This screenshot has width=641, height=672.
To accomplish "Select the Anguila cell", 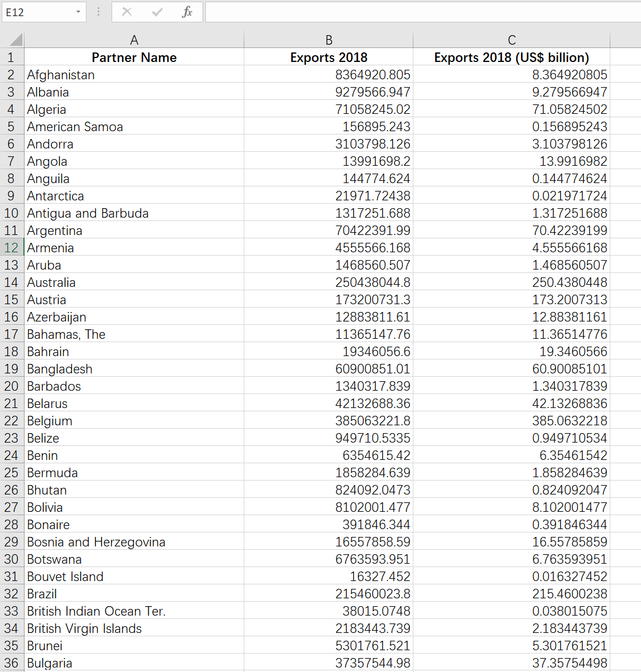I will [x=134, y=178].
